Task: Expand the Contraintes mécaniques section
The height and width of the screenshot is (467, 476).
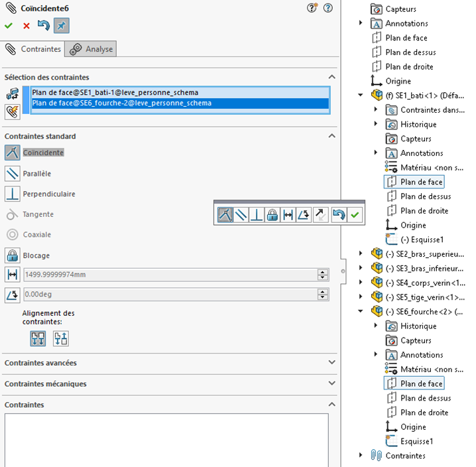Action: pos(331,383)
